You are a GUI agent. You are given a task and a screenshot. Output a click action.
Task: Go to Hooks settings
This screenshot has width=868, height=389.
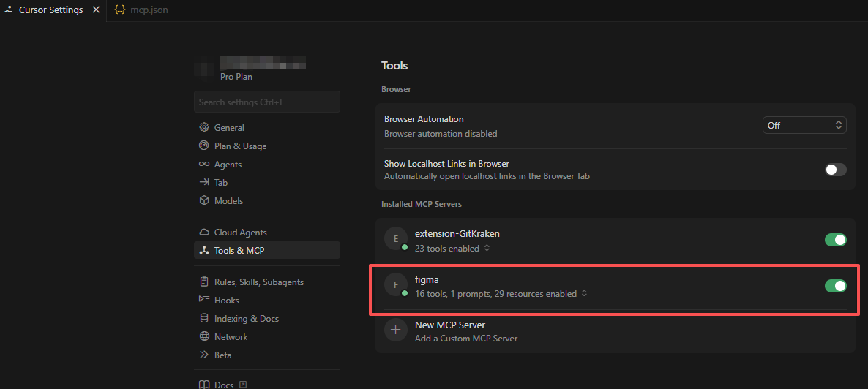tap(267, 301)
